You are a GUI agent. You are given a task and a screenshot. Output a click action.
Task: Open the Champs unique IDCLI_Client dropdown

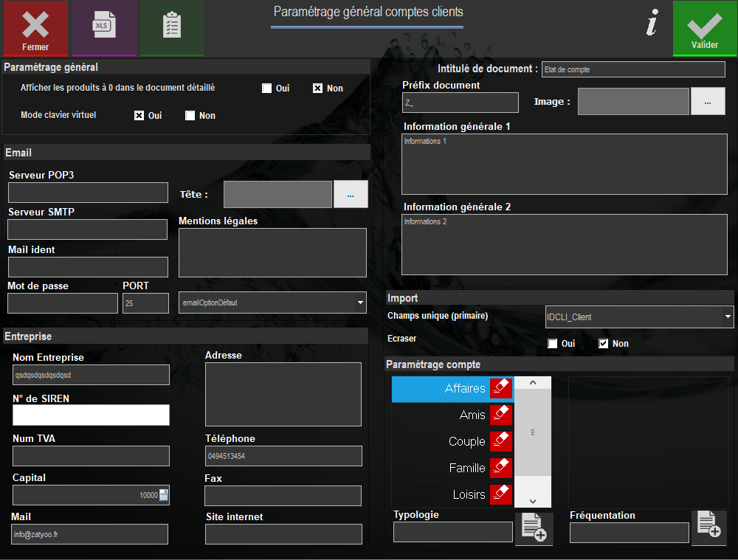(728, 317)
